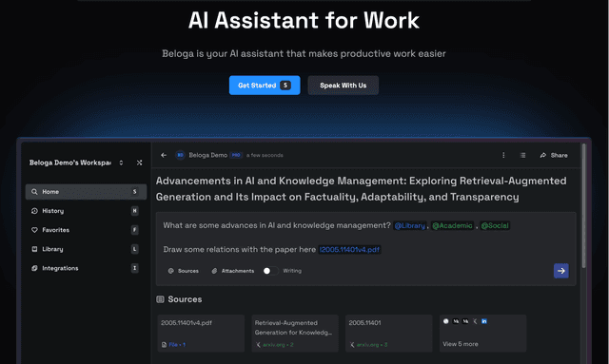
Task: Open the Retrieval-Augmented Generation source card
Action: [295, 334]
